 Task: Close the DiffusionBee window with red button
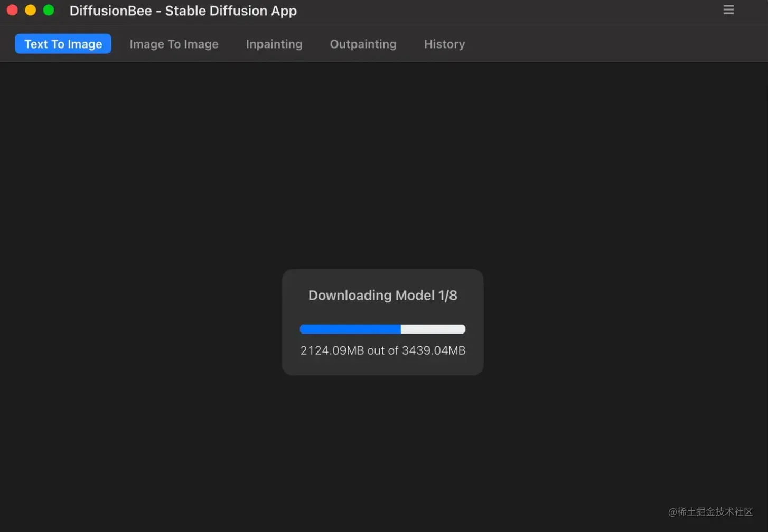point(12,10)
